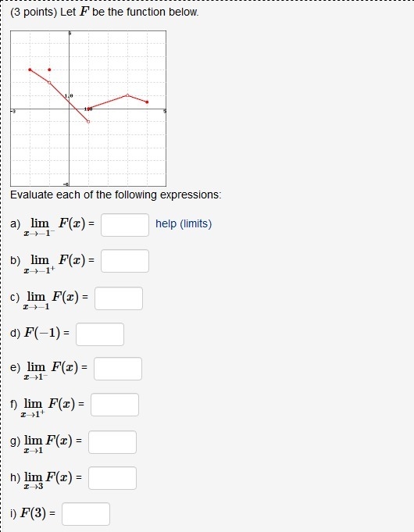Click the filled dot on x-axis at x=1

coord(89,109)
